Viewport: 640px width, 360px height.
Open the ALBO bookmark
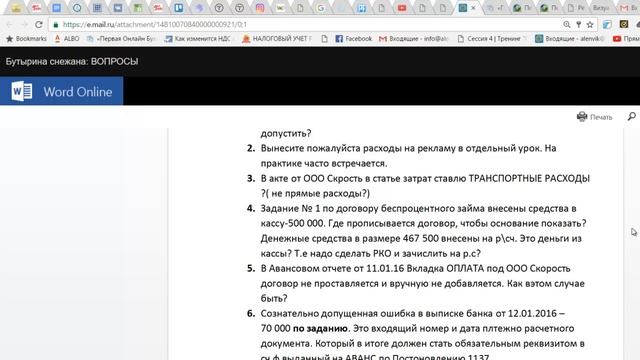click(x=67, y=39)
